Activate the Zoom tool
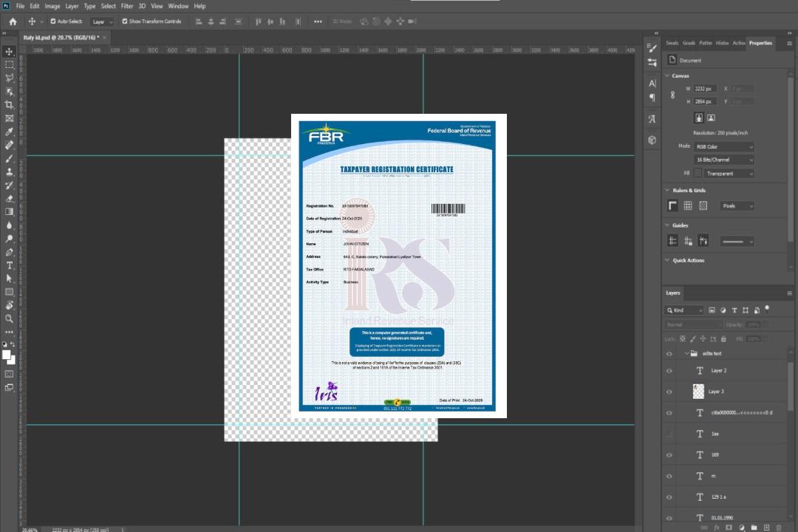This screenshot has width=798, height=532. 10,318
